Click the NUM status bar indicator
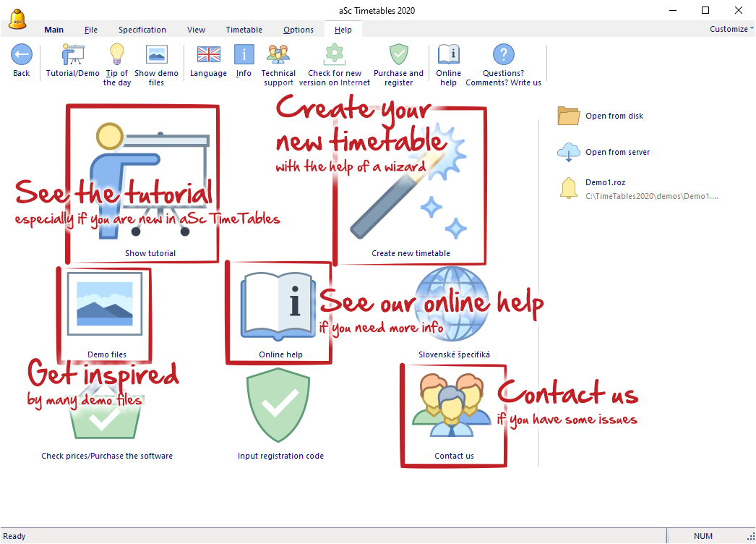This screenshot has height=544, width=756. [703, 536]
